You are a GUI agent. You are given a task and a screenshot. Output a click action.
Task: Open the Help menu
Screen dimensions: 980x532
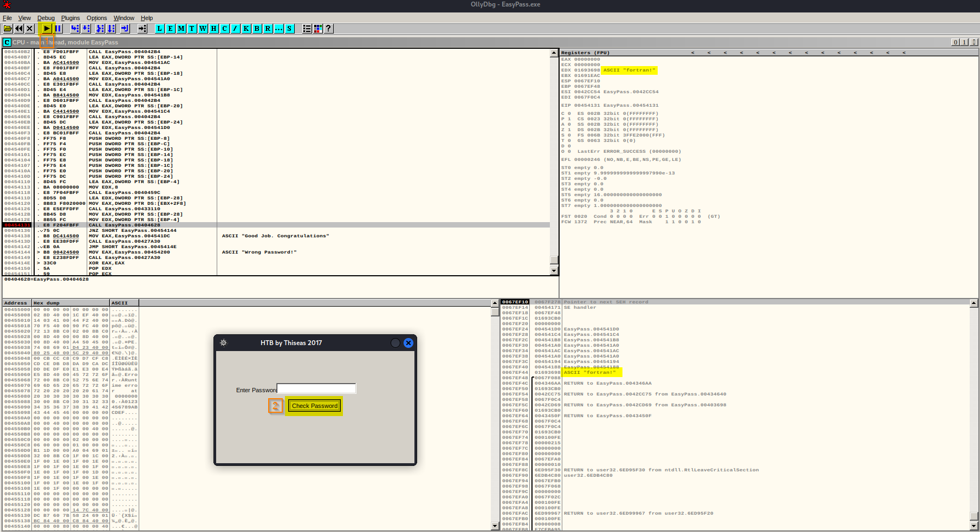(147, 18)
